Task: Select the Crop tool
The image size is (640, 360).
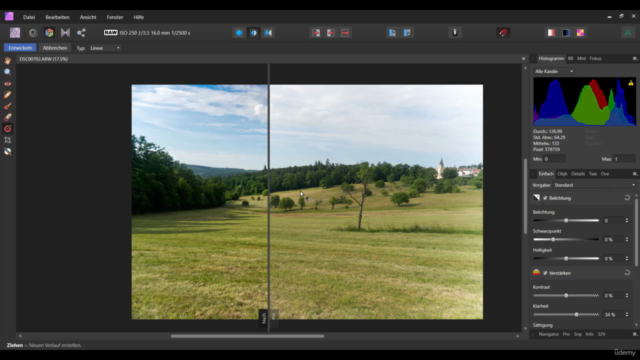Action: (x=7, y=140)
